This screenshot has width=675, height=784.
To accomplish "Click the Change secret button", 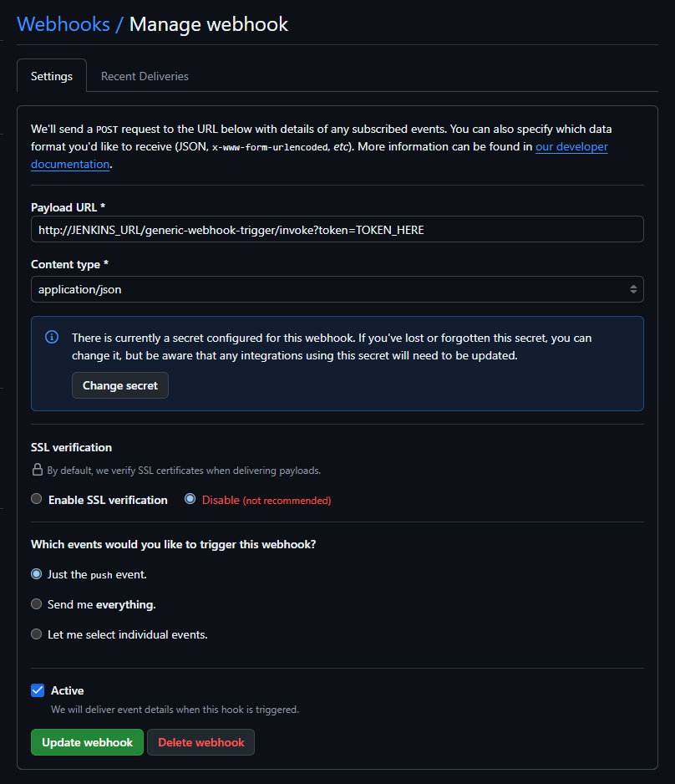I will (120, 385).
